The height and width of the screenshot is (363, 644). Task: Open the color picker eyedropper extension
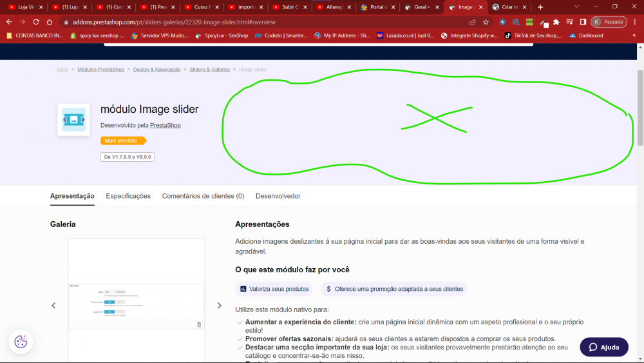point(544,23)
